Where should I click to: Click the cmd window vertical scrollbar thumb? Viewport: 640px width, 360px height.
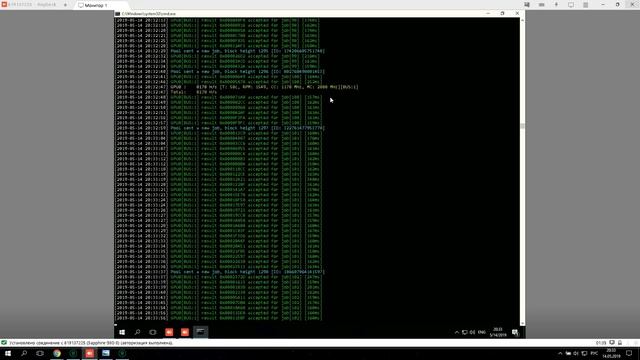pos(522,126)
